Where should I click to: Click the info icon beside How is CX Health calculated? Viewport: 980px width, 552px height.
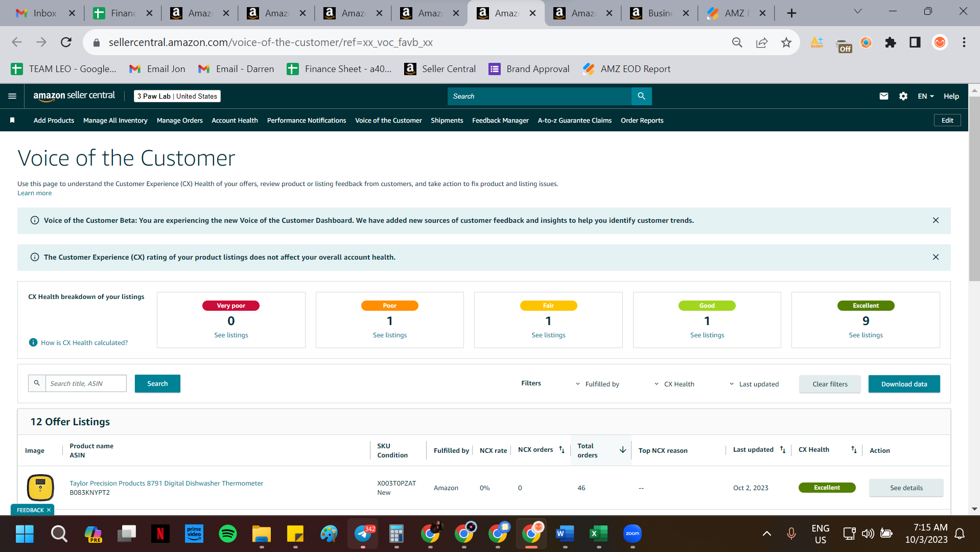(x=33, y=342)
